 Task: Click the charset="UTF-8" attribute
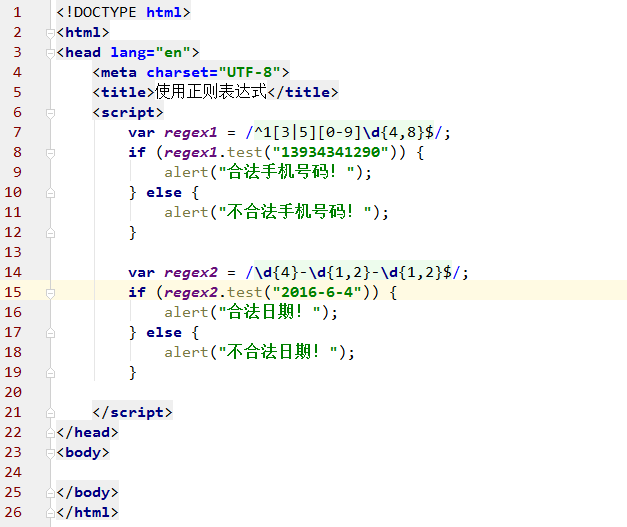click(x=214, y=72)
